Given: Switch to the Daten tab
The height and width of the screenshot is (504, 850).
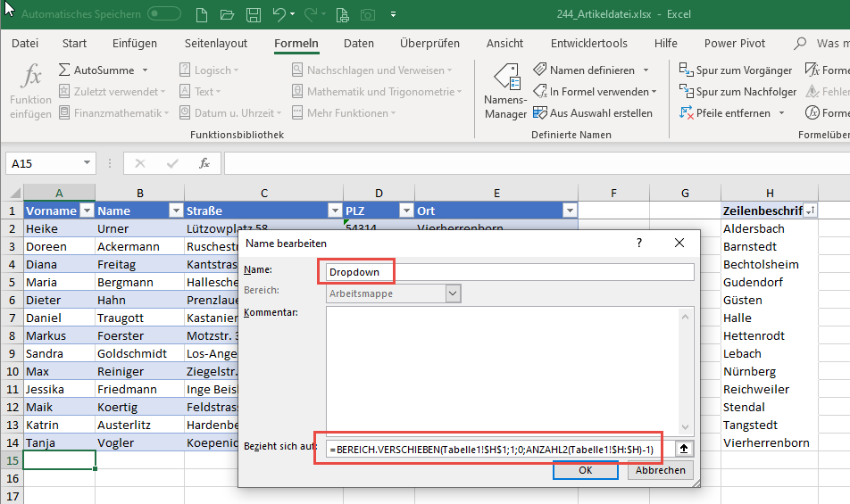Looking at the screenshot, I should tap(359, 44).
